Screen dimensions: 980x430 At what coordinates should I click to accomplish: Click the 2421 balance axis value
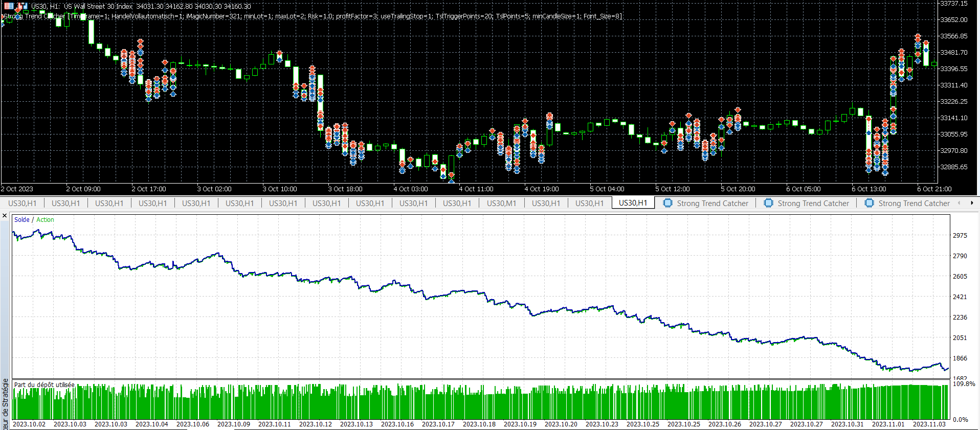(x=960, y=297)
